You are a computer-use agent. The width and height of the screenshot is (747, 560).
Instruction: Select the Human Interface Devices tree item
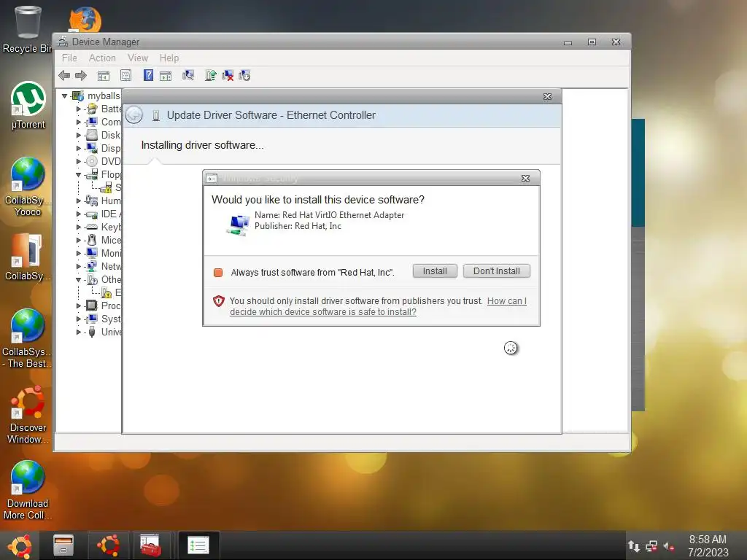(x=111, y=201)
